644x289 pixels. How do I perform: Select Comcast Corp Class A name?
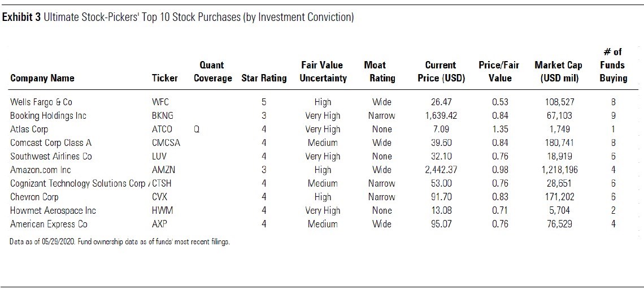[x=51, y=143]
